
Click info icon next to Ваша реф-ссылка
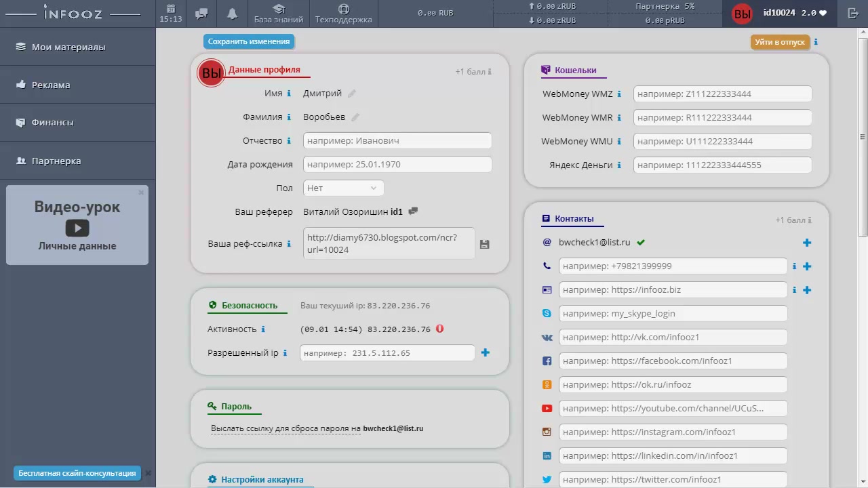289,244
